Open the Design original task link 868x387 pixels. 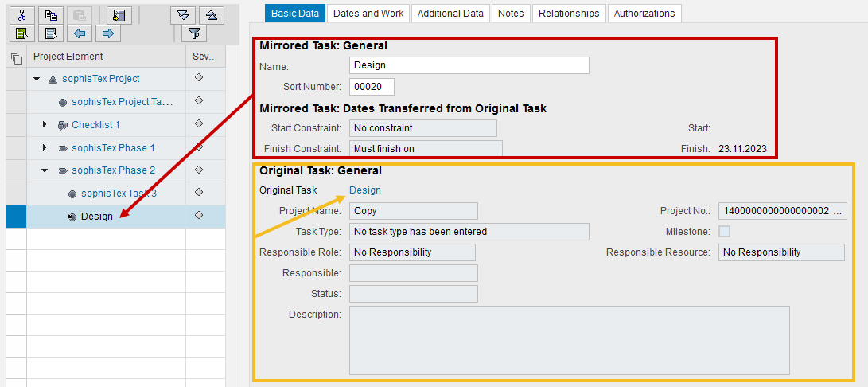(x=365, y=190)
